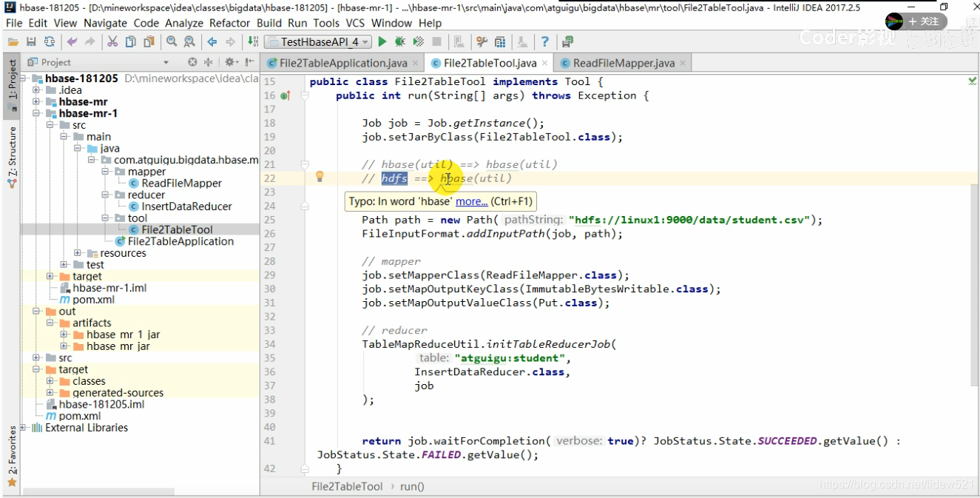Click Scroll from Source icon in Project panel
This screenshot has height=498, width=980.
[x=192, y=62]
